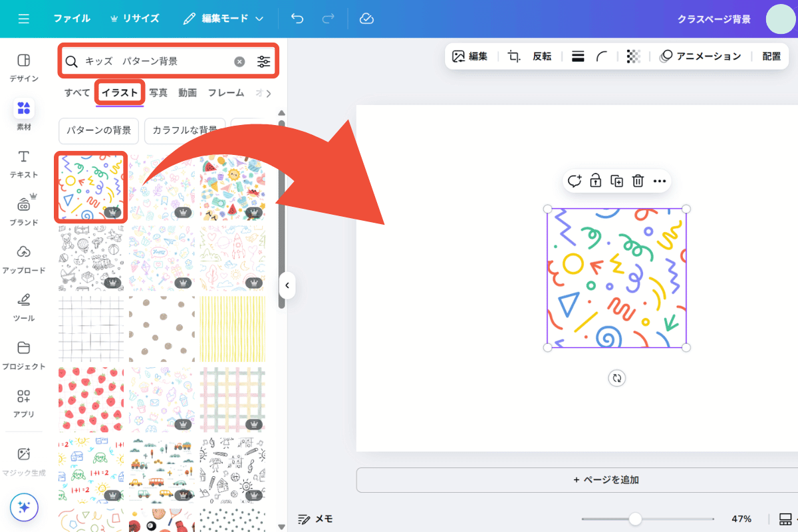Select the yellow stripes thumbnail
This screenshot has width=798, height=532.
[233, 329]
